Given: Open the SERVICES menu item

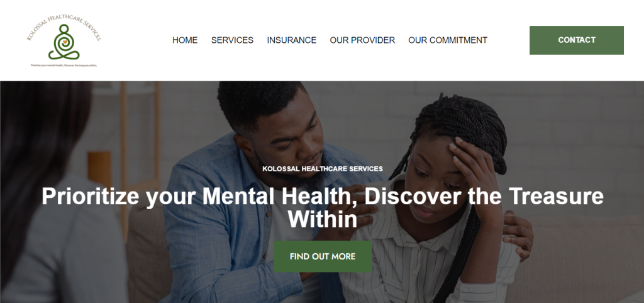Looking at the screenshot, I should tap(232, 40).
